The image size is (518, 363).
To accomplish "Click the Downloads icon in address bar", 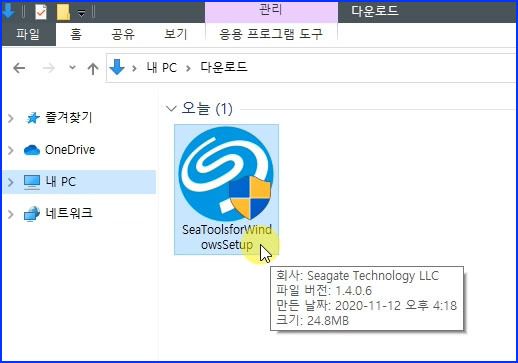I will (117, 67).
